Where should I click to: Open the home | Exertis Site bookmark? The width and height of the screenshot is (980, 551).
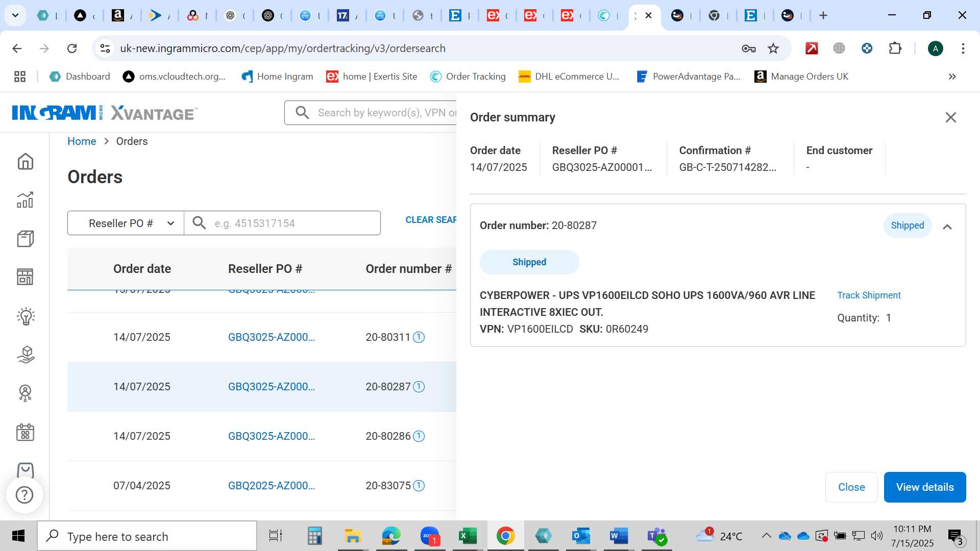(x=372, y=77)
